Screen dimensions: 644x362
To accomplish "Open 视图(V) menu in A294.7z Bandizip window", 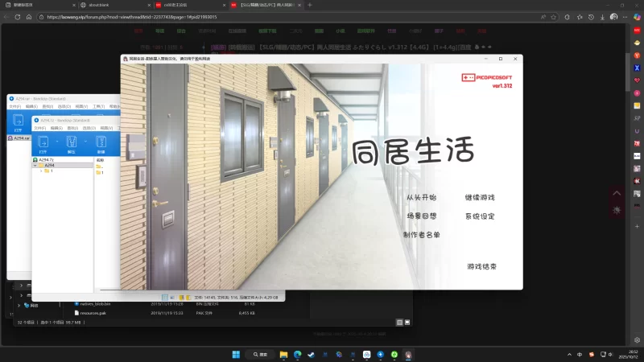I will pos(106,128).
